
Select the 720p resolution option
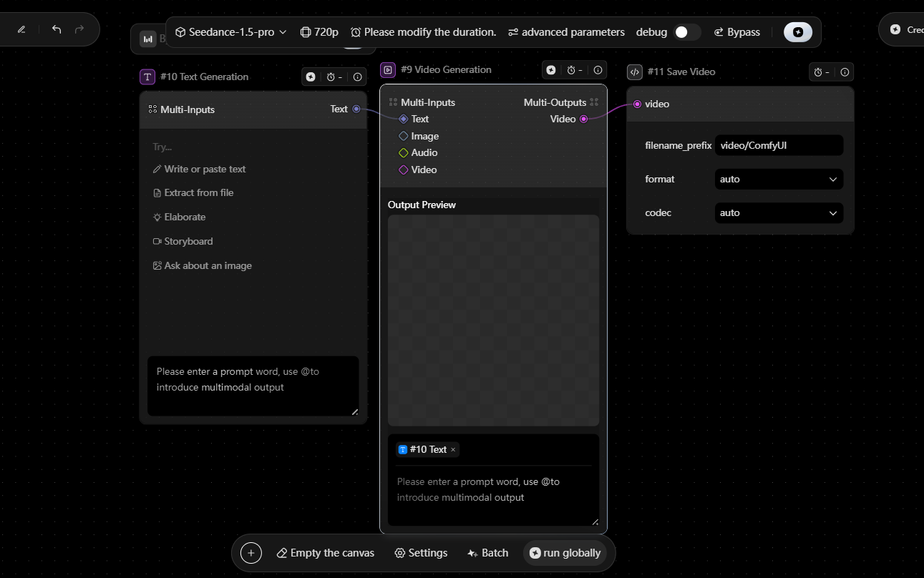click(x=319, y=32)
